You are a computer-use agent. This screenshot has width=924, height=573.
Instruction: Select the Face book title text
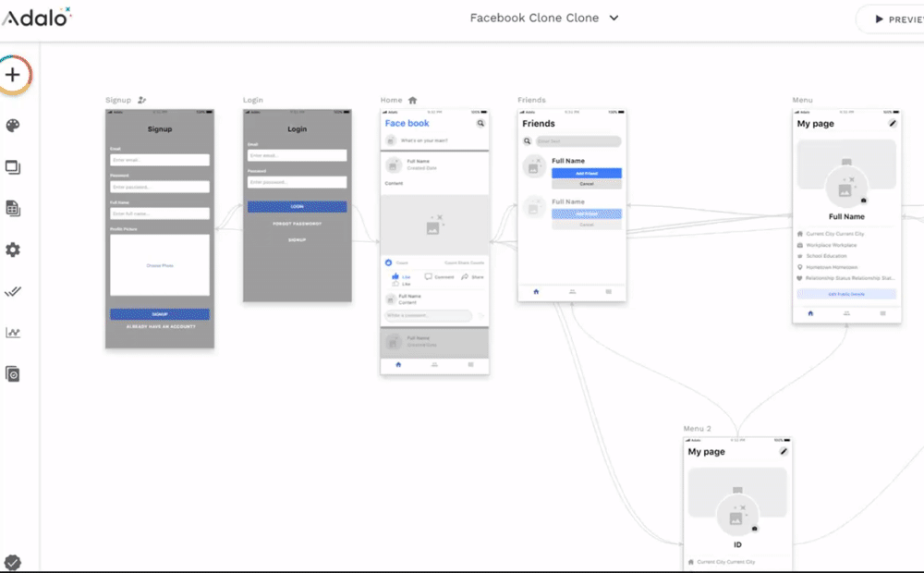pos(407,123)
